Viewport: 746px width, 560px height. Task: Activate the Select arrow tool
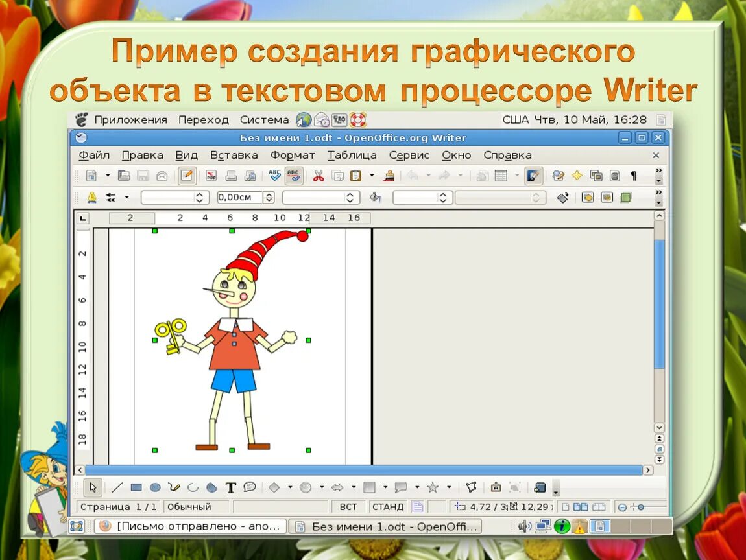coord(93,487)
